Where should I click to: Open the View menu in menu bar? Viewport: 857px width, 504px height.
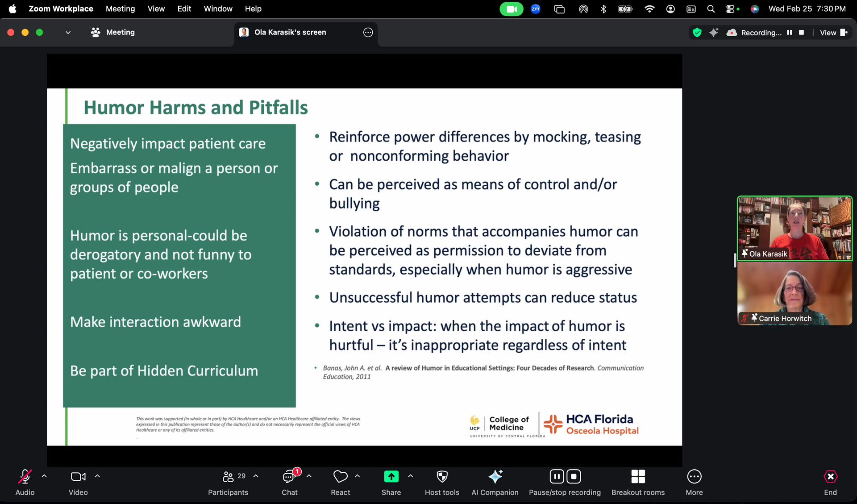tap(156, 8)
